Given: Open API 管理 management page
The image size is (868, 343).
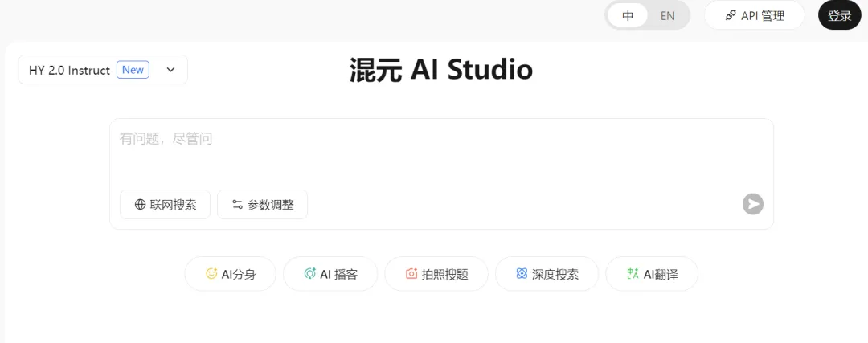Looking at the screenshot, I should tap(755, 15).
